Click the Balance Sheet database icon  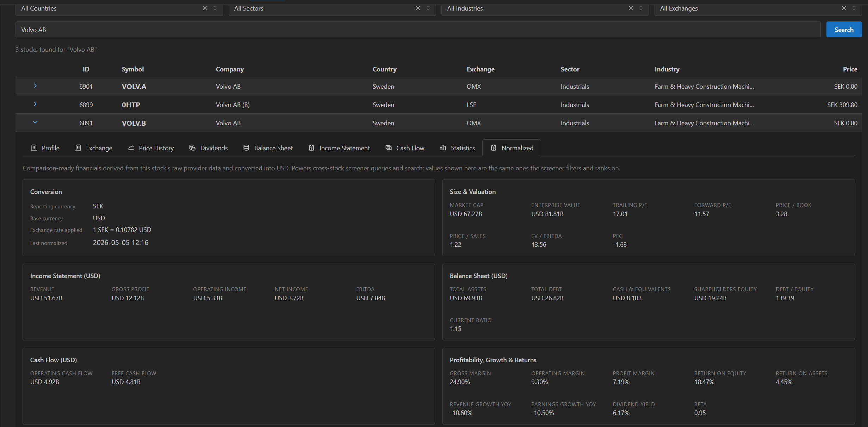point(246,148)
